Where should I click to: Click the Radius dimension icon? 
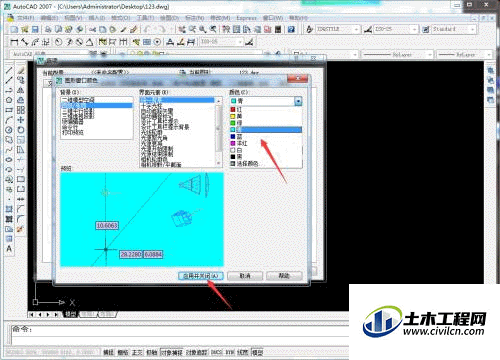(x=59, y=42)
